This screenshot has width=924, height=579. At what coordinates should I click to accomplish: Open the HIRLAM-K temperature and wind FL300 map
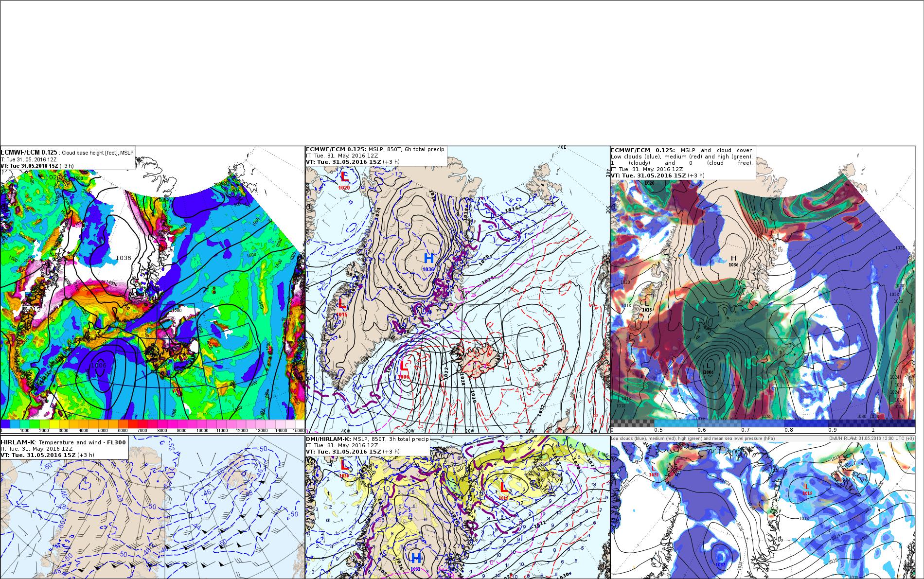pos(153,507)
